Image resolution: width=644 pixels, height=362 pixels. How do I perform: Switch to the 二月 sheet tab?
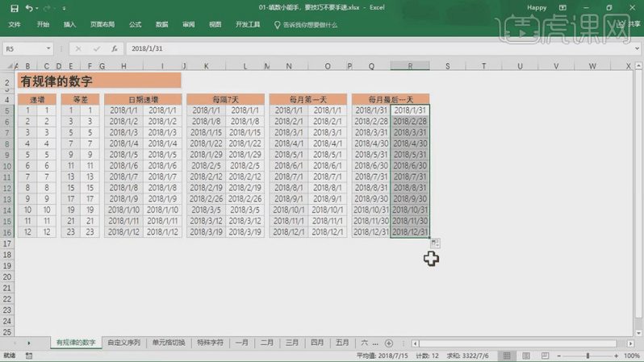tap(266, 343)
